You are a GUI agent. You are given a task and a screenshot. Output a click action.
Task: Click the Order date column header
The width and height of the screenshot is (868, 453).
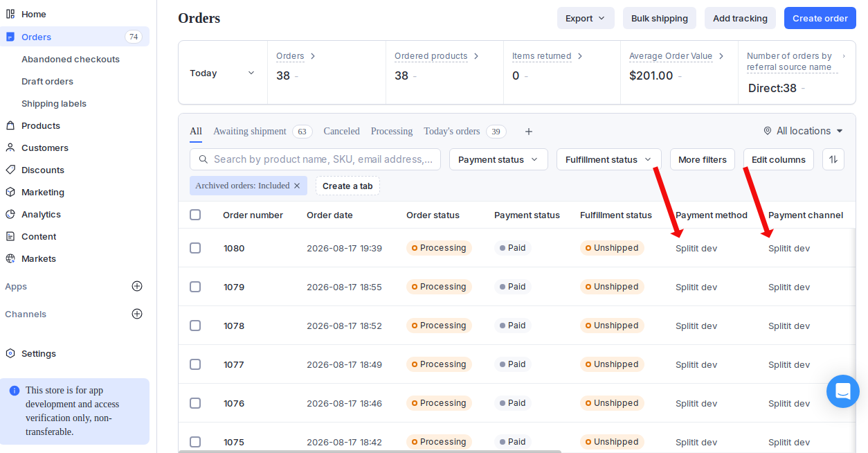(329, 215)
